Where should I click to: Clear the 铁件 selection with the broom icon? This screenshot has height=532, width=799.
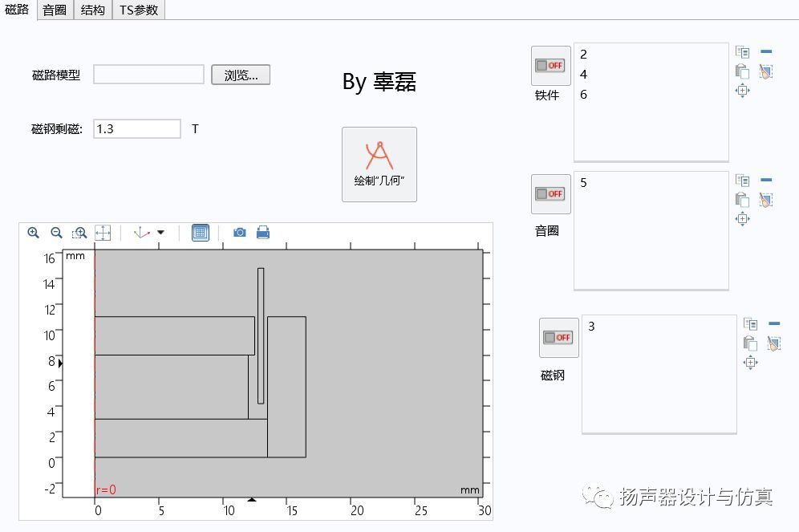pyautogui.click(x=765, y=71)
